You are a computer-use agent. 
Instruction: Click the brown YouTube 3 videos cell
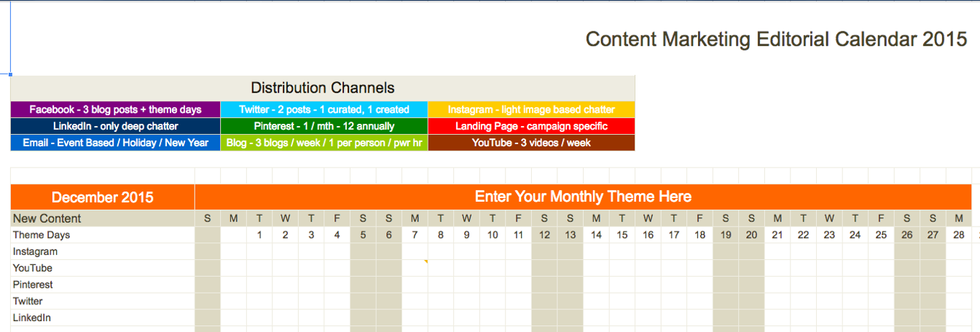pyautogui.click(x=531, y=143)
